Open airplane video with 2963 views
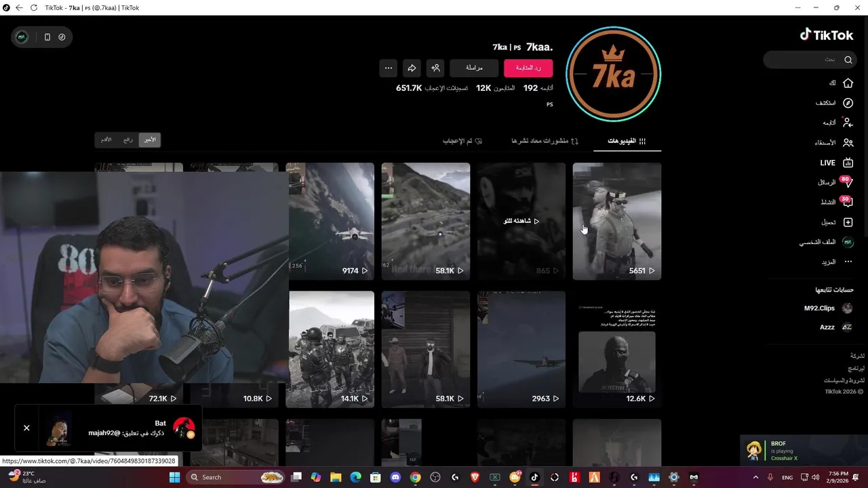Screen dimensions: 868x488 coord(521,350)
